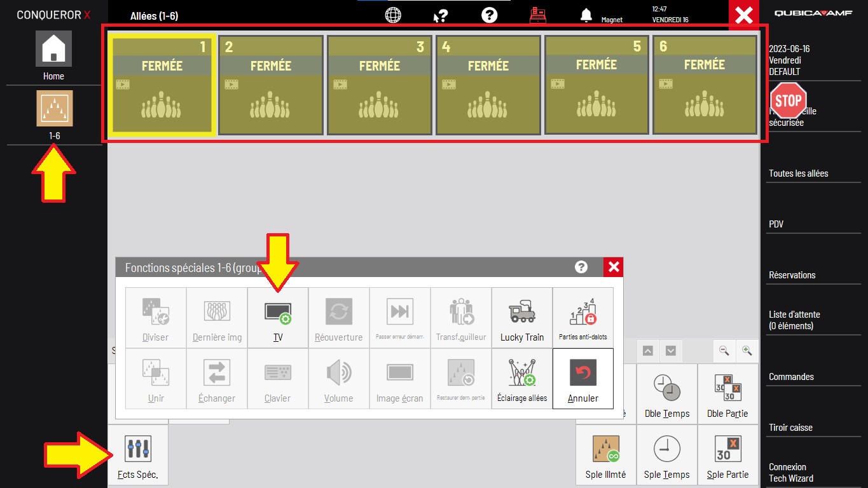Select Transf. quilleur function
The width and height of the screenshot is (868, 488).
461,318
